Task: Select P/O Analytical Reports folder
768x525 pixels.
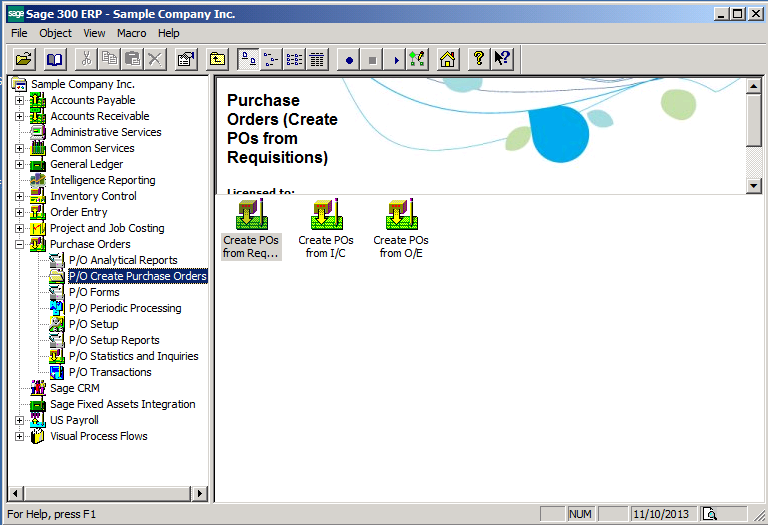Action: (123, 260)
